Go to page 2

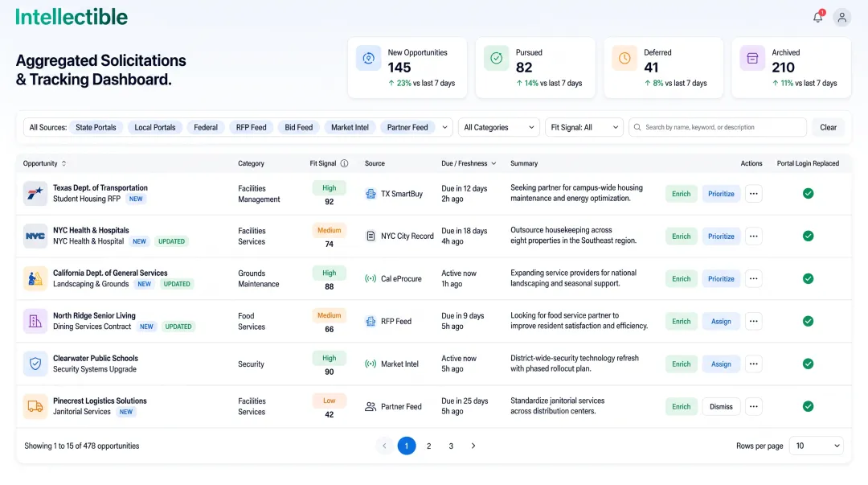429,446
